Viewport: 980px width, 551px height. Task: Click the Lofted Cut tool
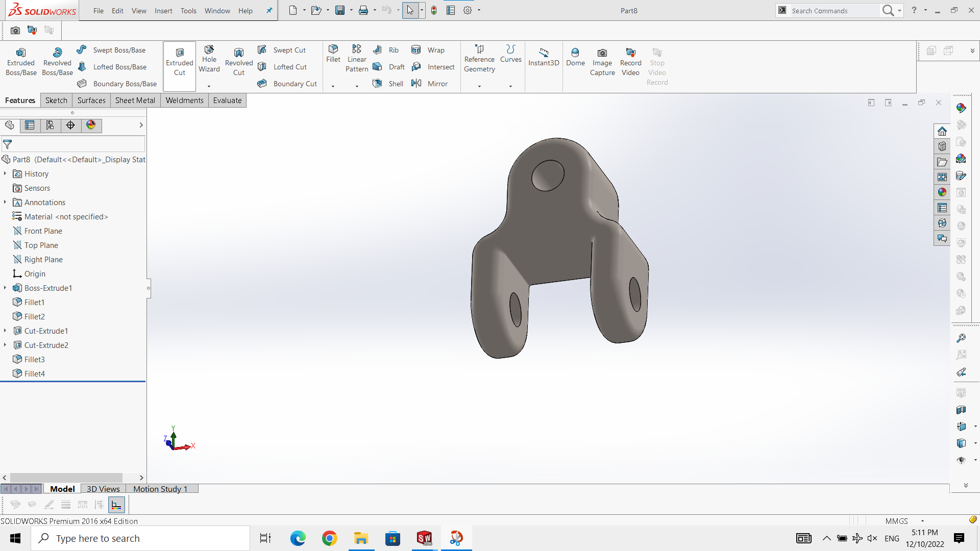click(x=282, y=67)
